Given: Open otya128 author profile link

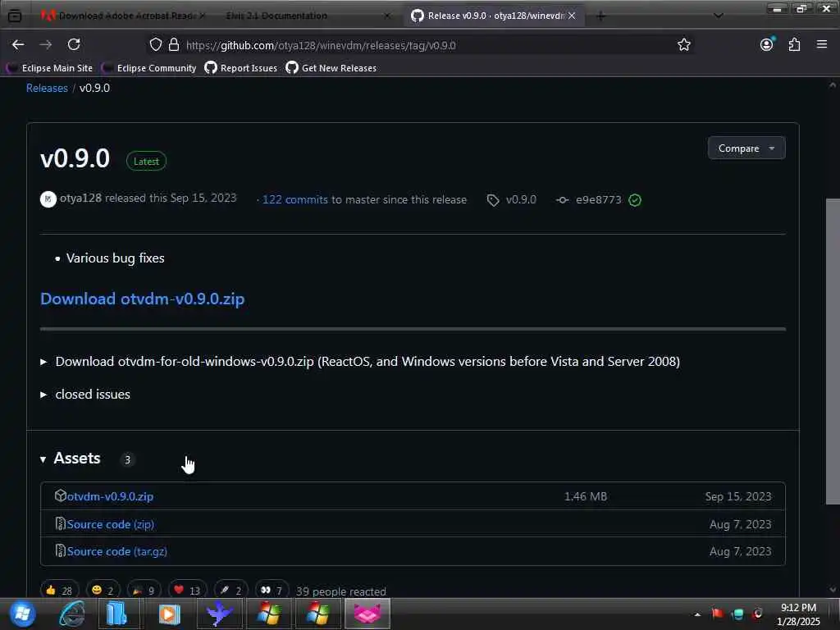Looking at the screenshot, I should 80,199.
